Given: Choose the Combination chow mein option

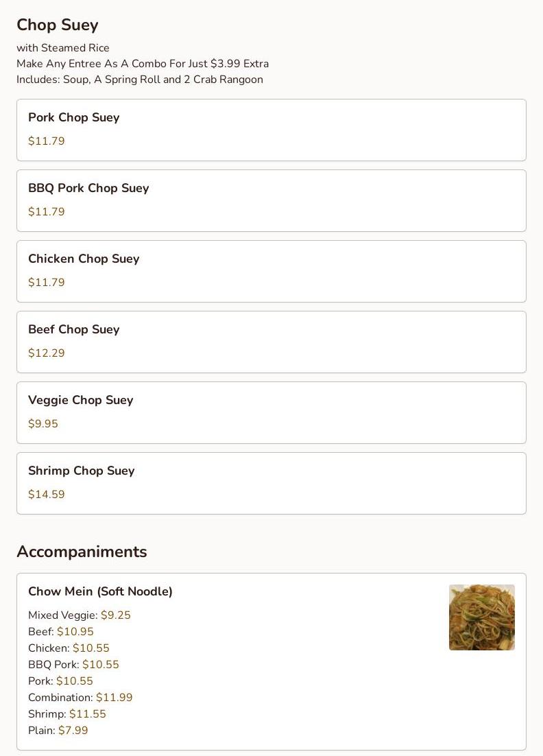Looking at the screenshot, I should (x=80, y=698).
